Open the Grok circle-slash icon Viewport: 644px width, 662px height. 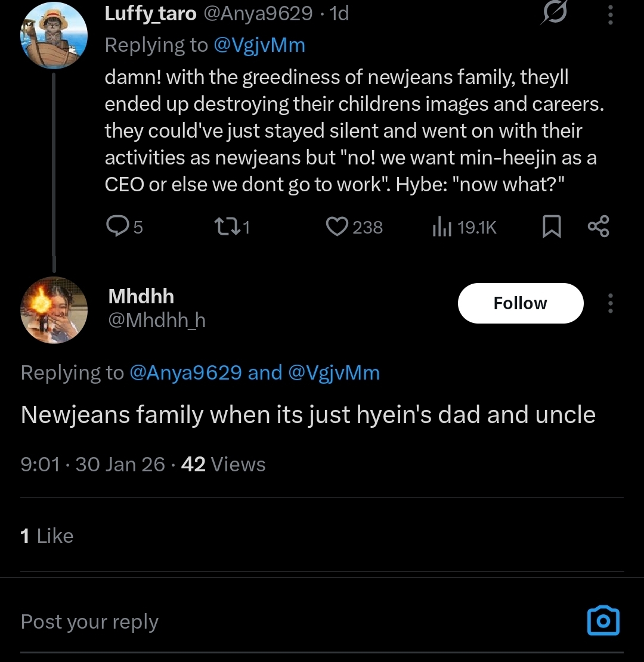coord(554,14)
